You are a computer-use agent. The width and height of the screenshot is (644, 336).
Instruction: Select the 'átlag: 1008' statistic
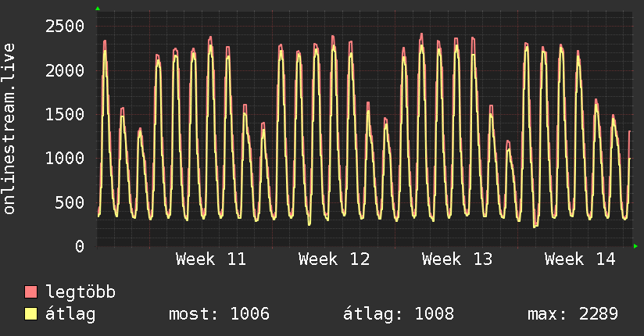(399, 314)
